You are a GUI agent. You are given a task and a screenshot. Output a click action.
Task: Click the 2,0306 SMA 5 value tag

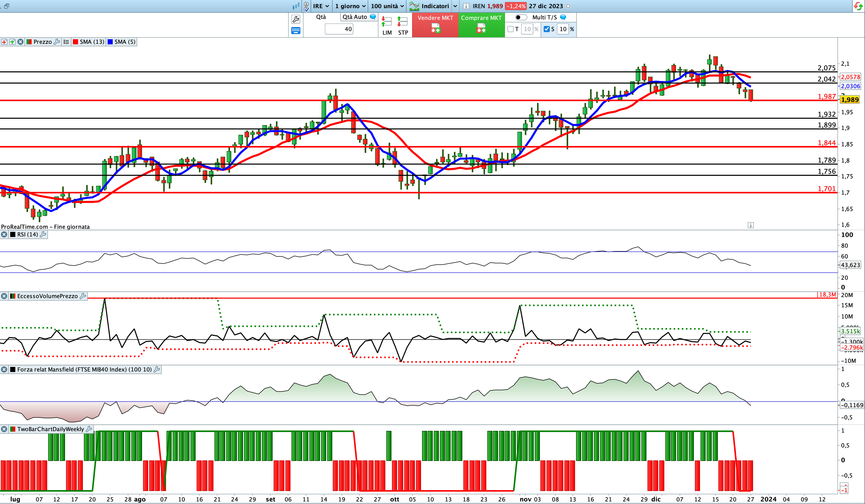[x=850, y=86]
